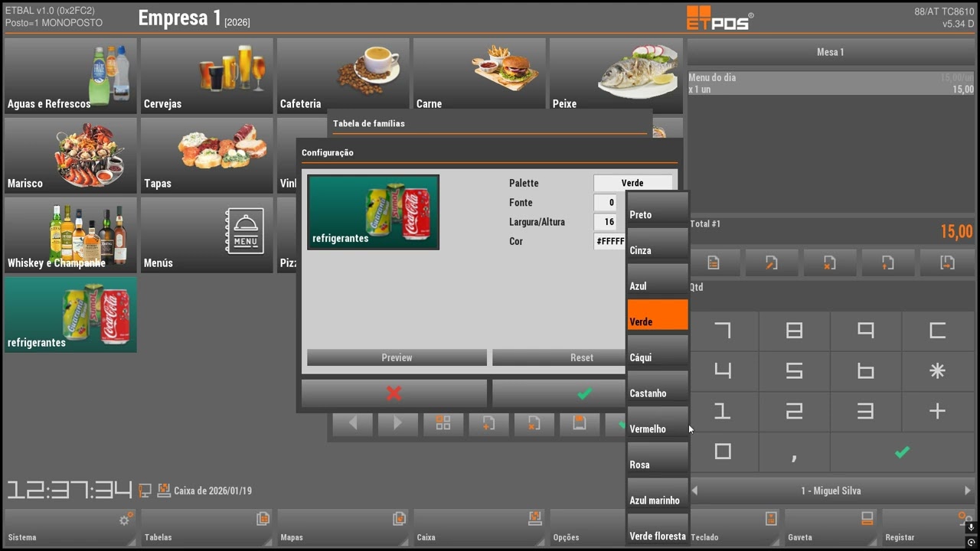Image resolution: width=980 pixels, height=551 pixels.
Task: Click the Registar button
Action: click(928, 528)
